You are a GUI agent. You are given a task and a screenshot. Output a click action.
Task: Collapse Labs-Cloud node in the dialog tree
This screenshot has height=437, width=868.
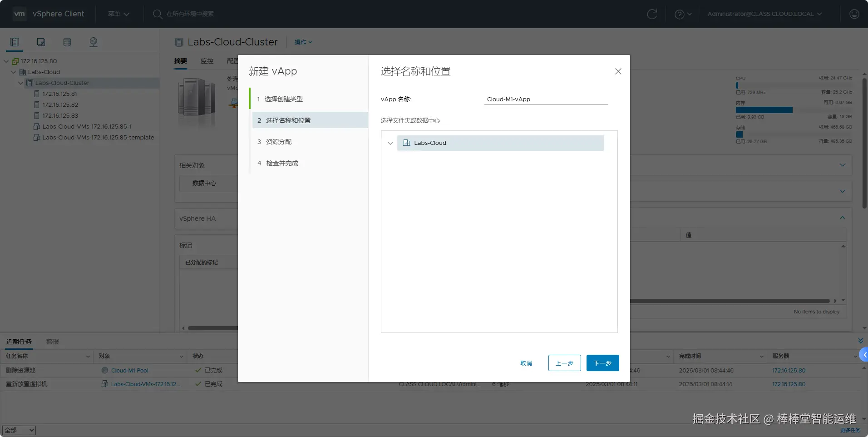coord(390,143)
